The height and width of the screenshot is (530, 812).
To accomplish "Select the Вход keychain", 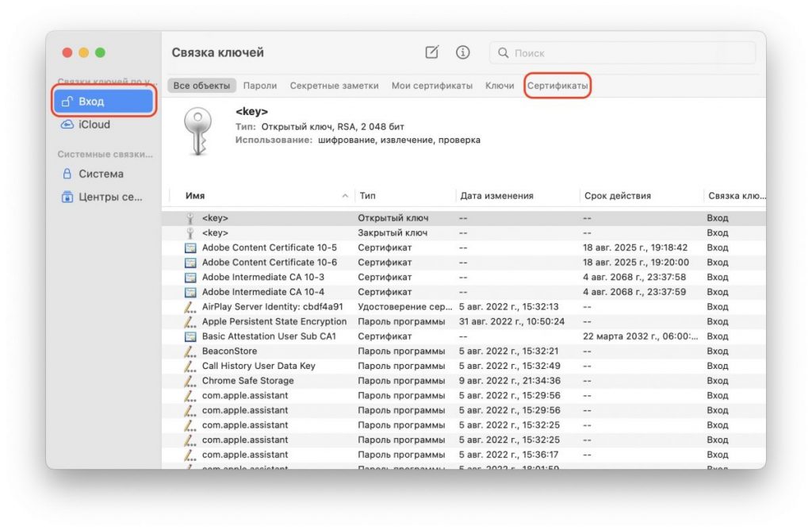I will pyautogui.click(x=104, y=101).
